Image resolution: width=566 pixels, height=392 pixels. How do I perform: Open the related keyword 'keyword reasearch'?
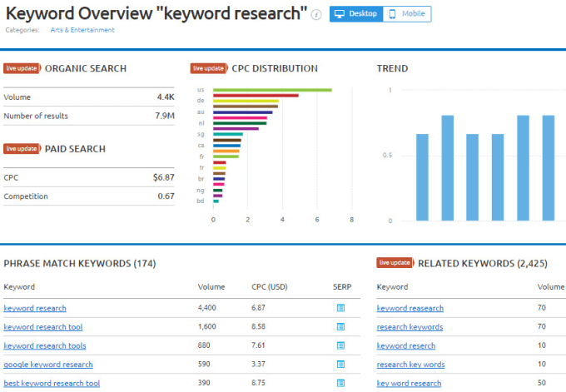coord(410,308)
